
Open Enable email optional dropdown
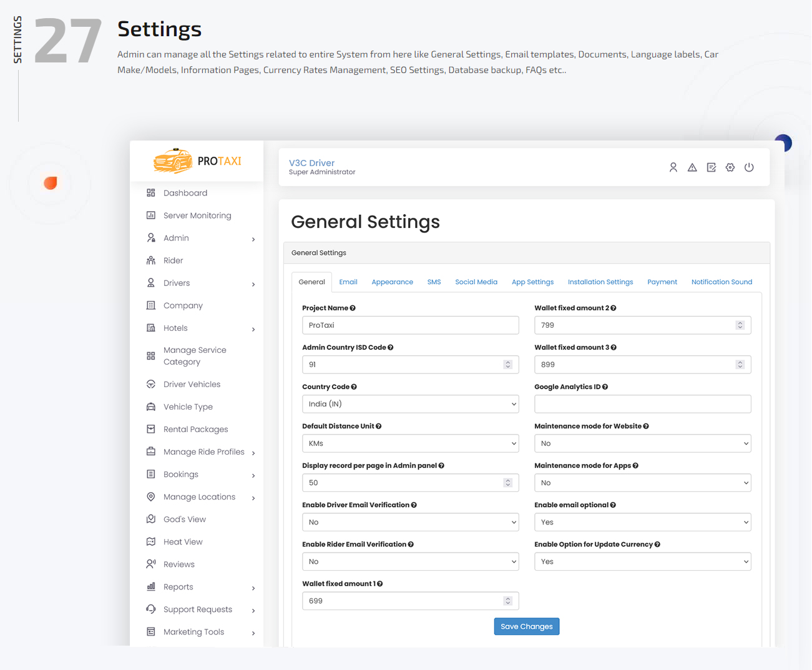coord(643,522)
